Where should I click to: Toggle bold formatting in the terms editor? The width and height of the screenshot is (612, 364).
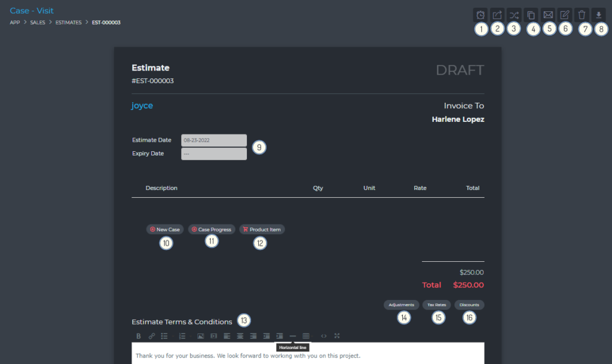pos(139,336)
